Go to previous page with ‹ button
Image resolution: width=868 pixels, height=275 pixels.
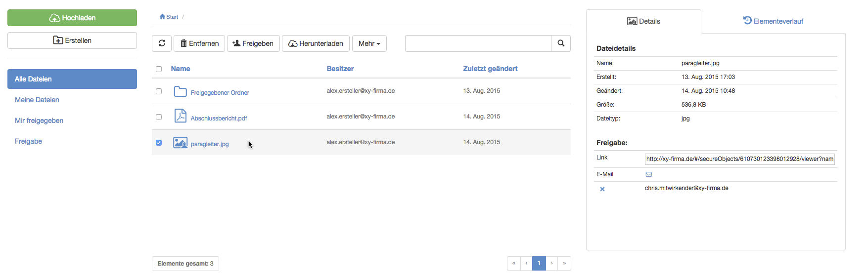tap(526, 263)
